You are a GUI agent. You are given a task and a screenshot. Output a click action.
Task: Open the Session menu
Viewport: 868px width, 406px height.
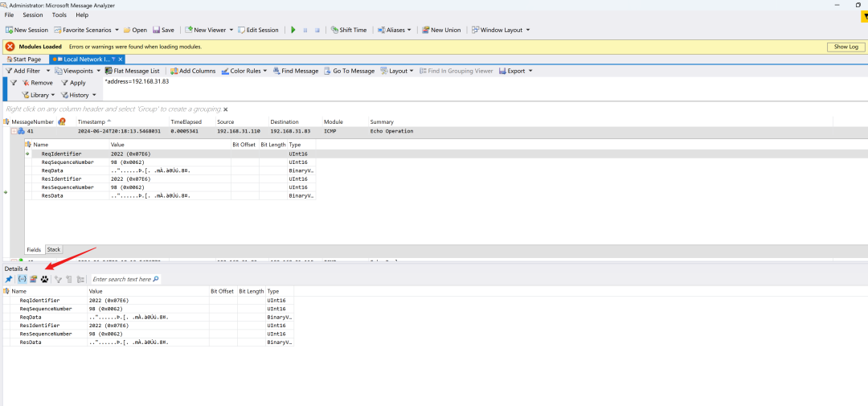tap(33, 15)
